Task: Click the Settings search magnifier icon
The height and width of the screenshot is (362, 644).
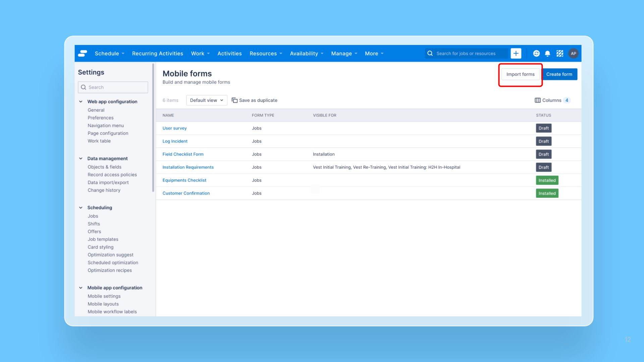Action: click(84, 87)
